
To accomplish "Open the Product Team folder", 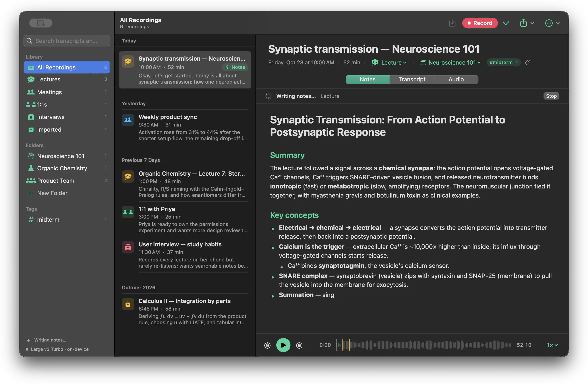I will coord(67,180).
